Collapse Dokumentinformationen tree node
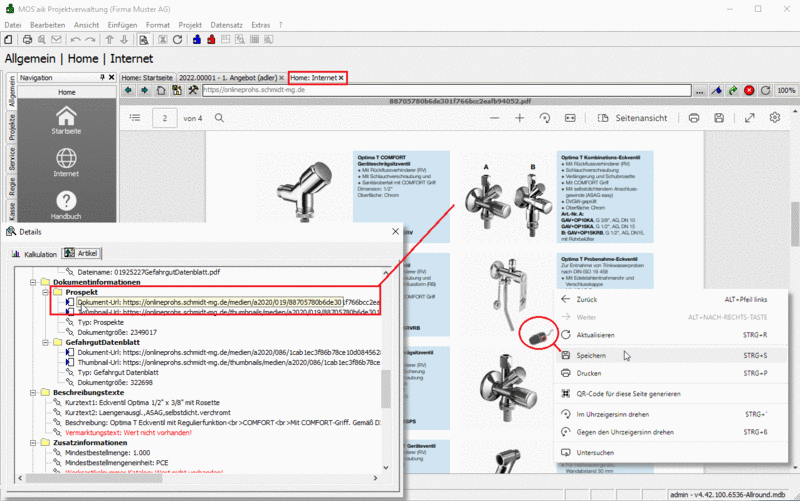 33,282
